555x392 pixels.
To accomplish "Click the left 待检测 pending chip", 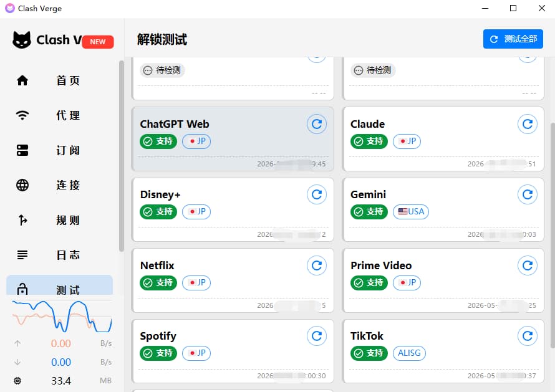I will point(162,70).
